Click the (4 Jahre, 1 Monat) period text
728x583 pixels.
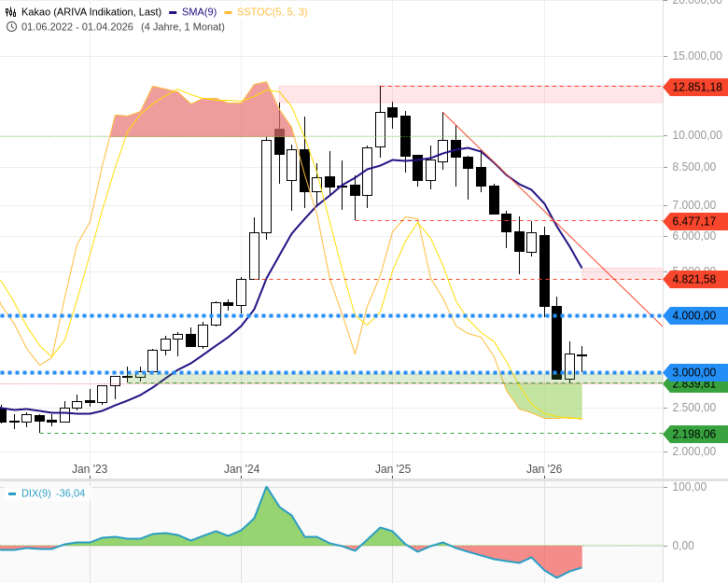(183, 26)
